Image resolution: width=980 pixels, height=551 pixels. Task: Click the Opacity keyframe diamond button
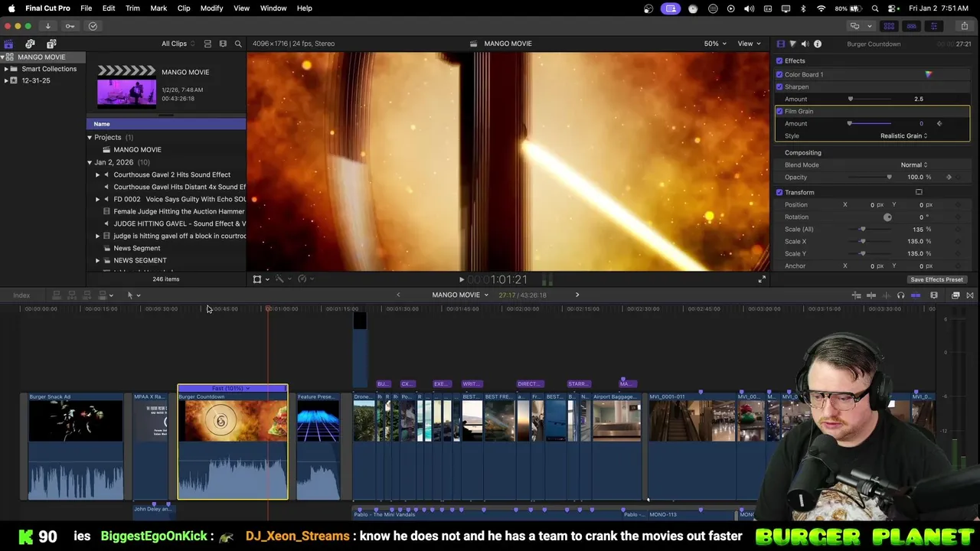click(x=949, y=177)
